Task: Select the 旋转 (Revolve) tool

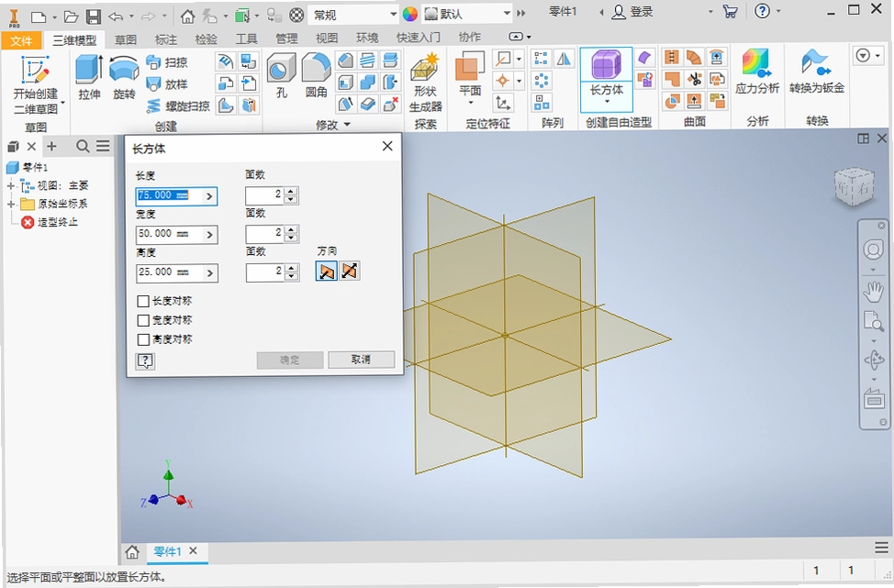Action: pyautogui.click(x=124, y=77)
